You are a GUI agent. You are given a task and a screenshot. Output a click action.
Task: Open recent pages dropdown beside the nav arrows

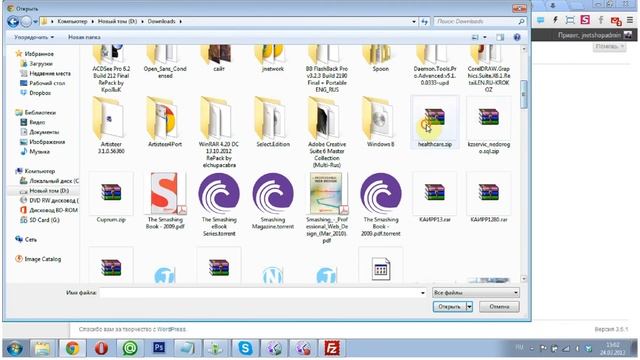click(36, 21)
